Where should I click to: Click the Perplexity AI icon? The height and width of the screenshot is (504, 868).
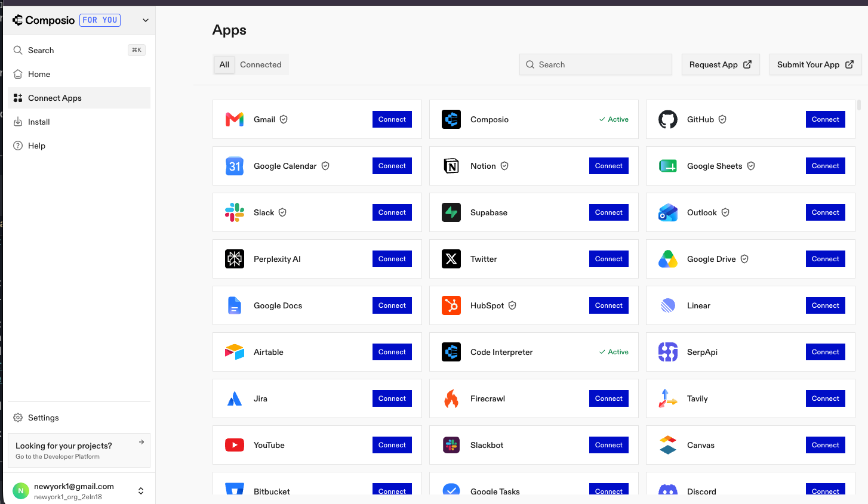235,259
